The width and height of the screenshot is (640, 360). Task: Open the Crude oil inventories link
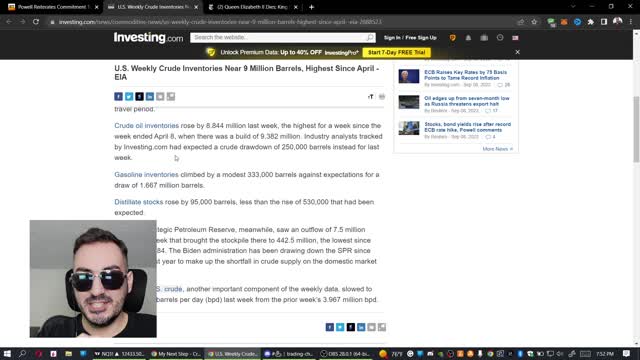click(x=147, y=126)
